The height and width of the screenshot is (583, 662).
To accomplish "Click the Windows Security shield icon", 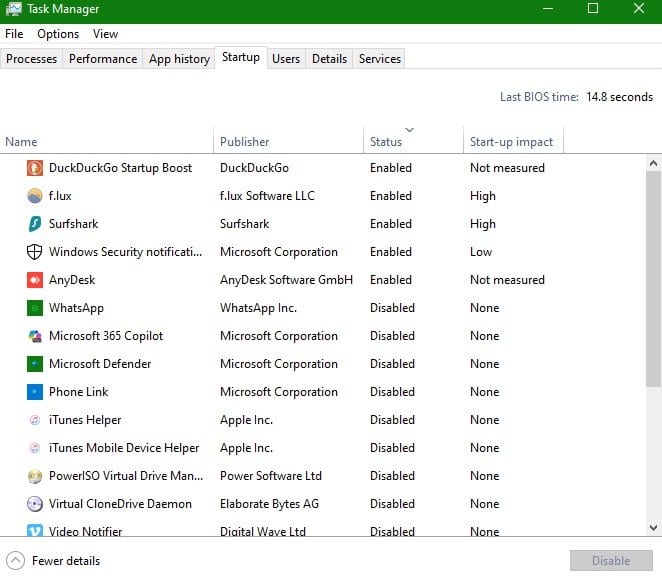I will [35, 252].
